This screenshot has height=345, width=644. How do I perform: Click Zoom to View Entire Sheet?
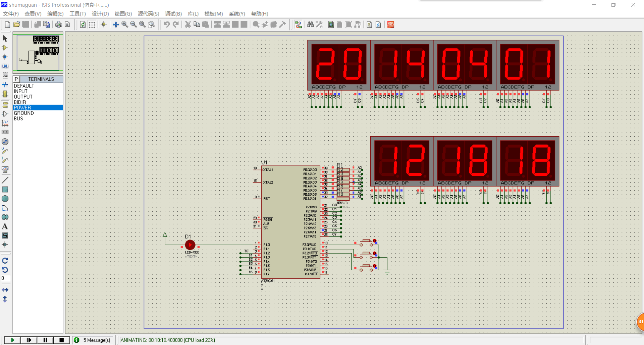(x=143, y=24)
